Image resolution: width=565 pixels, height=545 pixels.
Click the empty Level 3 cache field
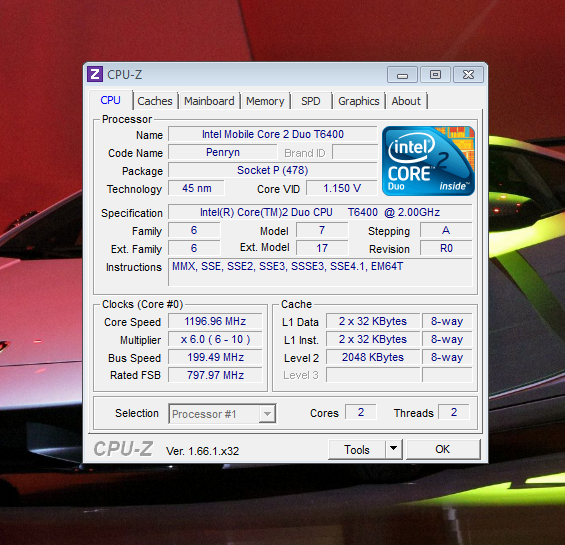373,375
